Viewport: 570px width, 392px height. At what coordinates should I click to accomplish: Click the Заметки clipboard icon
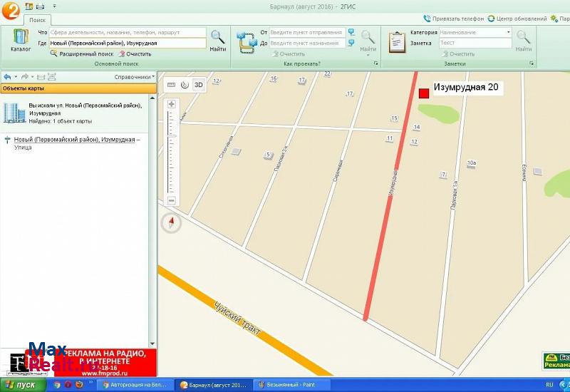(397, 42)
